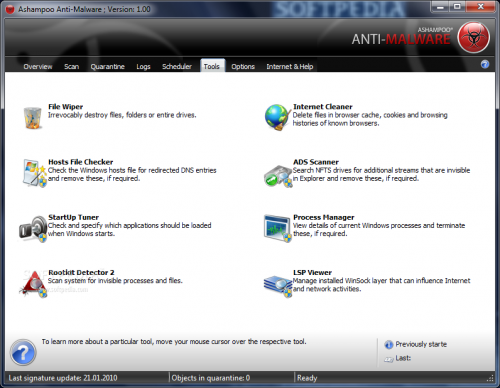Click 'View details of current Windows processes' text

coord(379,230)
